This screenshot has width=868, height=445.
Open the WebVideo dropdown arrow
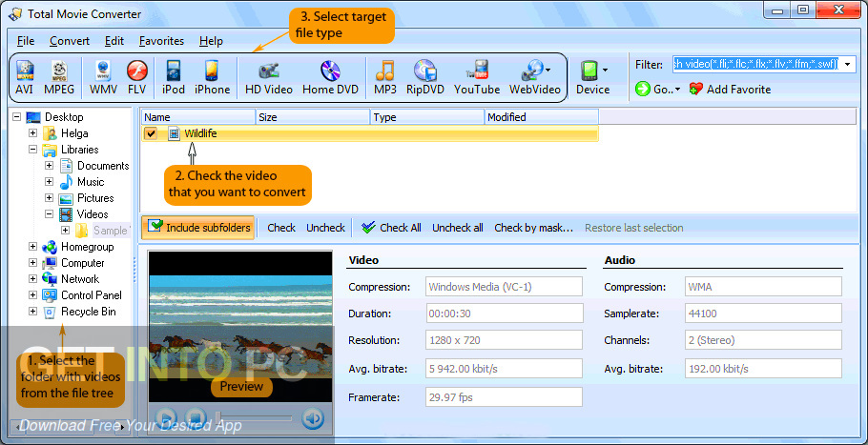click(x=548, y=71)
